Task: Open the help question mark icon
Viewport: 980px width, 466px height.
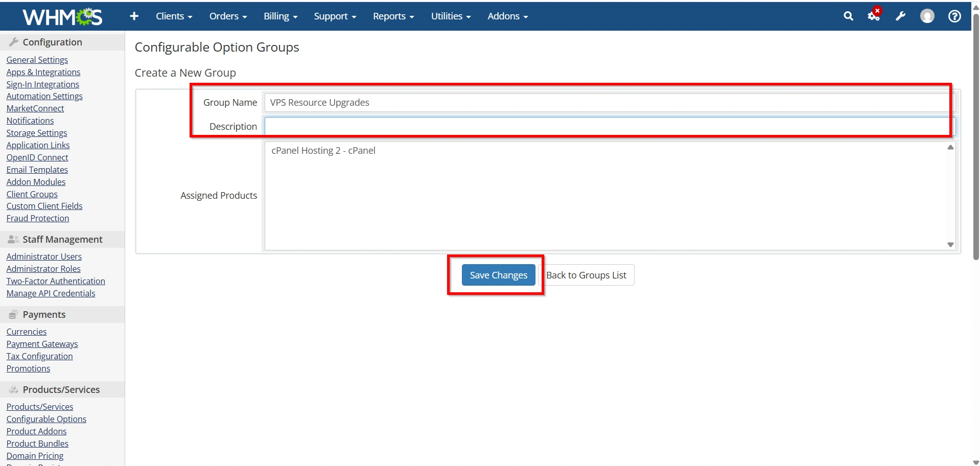Action: point(954,16)
